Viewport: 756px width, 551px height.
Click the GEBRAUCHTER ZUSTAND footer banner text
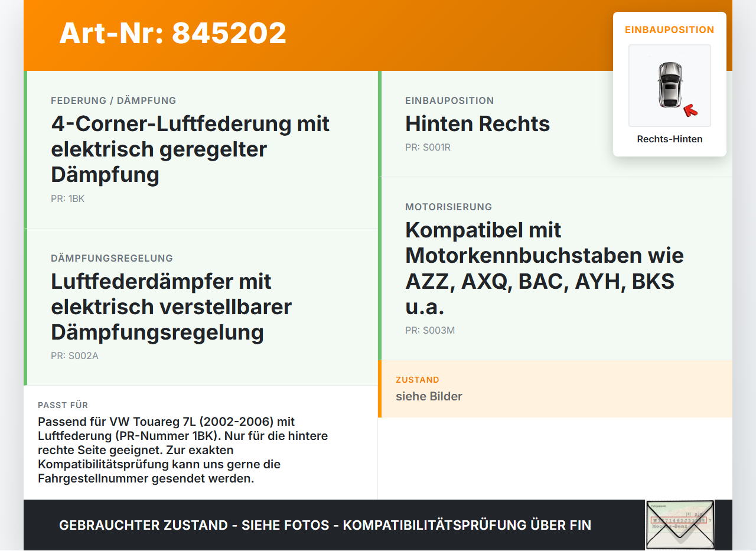click(325, 525)
